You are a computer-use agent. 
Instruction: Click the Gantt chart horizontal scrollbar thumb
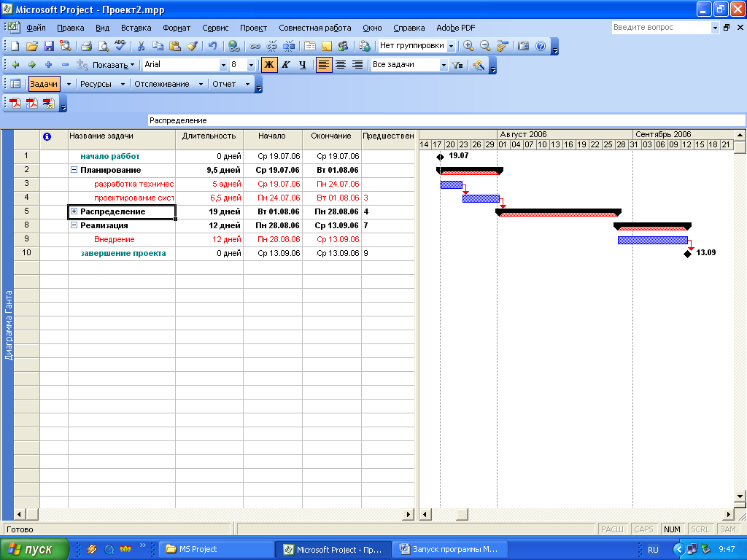pos(462,514)
